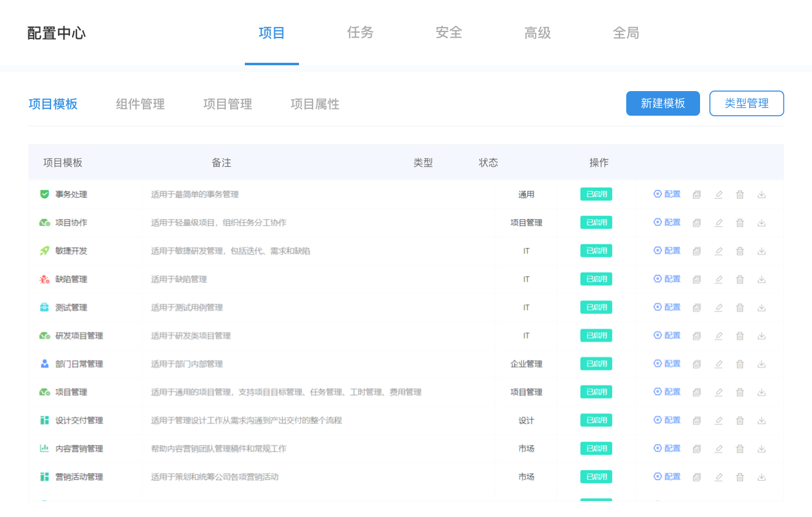
Task: Toggle 已启用 status for 部门日常管理
Action: coord(596,364)
